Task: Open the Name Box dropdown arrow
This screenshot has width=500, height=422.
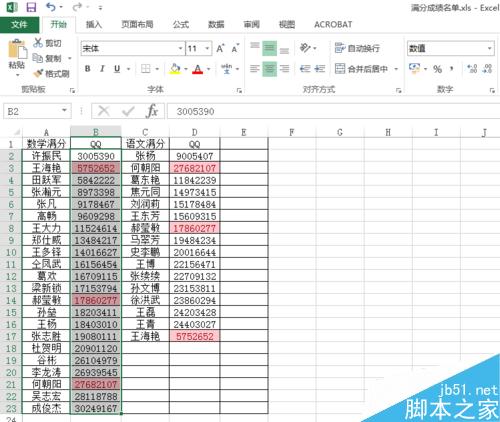Action: pyautogui.click(x=64, y=111)
